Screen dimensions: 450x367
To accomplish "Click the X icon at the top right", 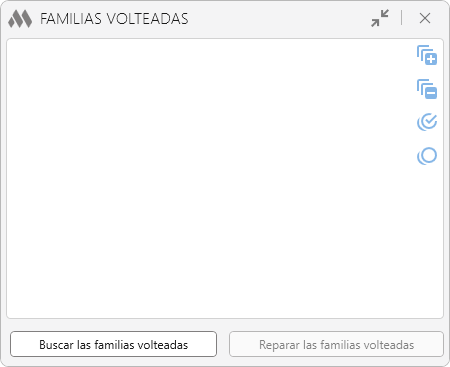I will [425, 18].
